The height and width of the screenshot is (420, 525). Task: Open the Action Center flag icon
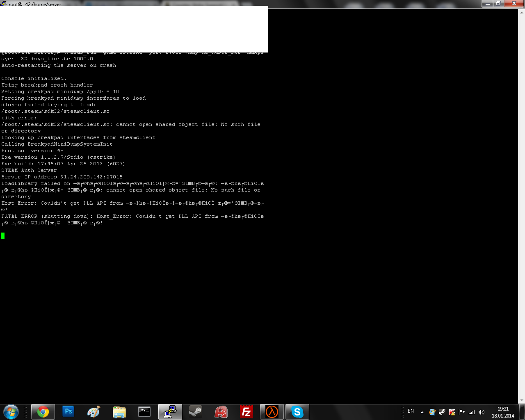(462, 412)
